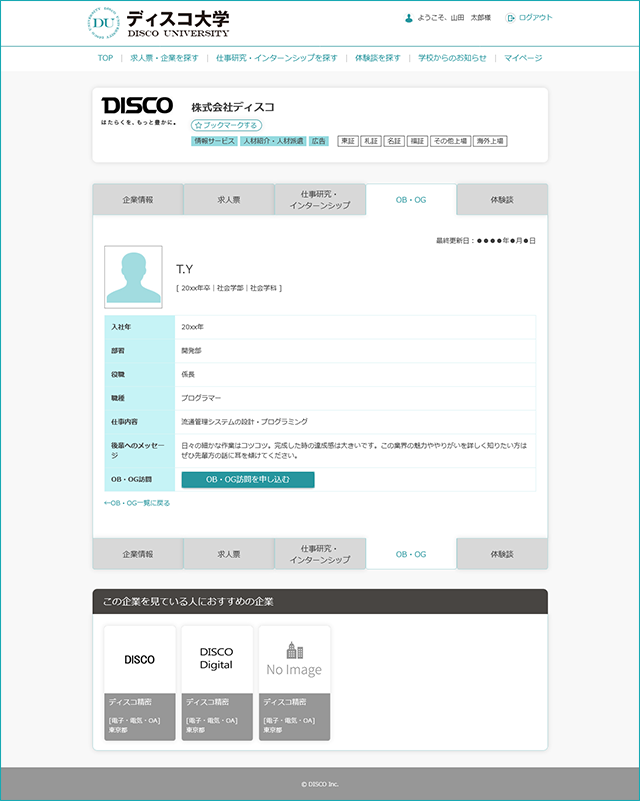640x801 pixels.
Task: Click the 最終更新日 date text
Action: [485, 240]
